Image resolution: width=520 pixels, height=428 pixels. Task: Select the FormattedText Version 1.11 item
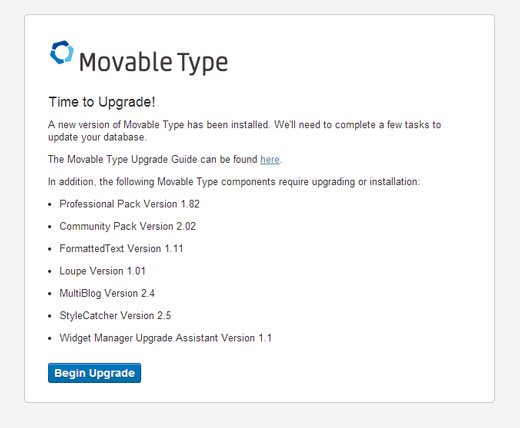(121, 249)
